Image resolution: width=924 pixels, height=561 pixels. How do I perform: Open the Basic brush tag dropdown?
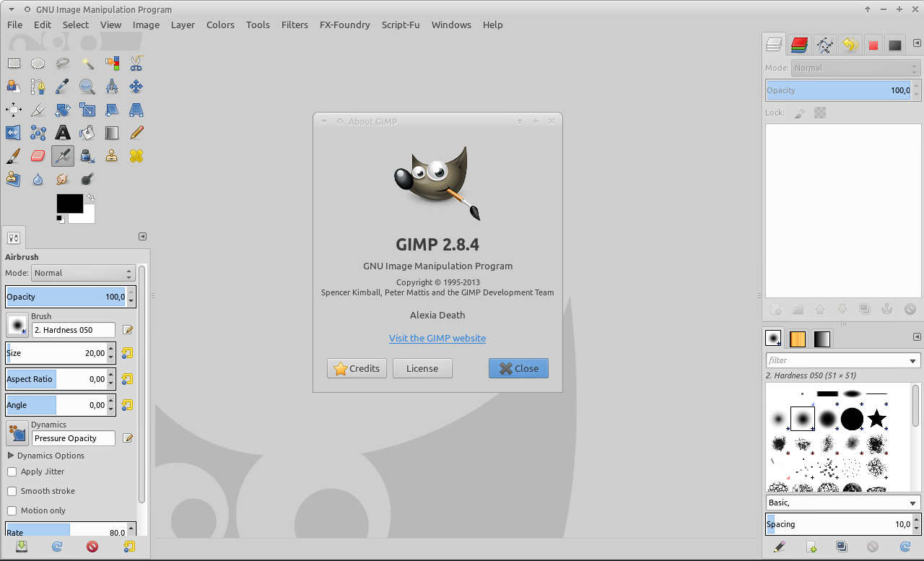[843, 503]
